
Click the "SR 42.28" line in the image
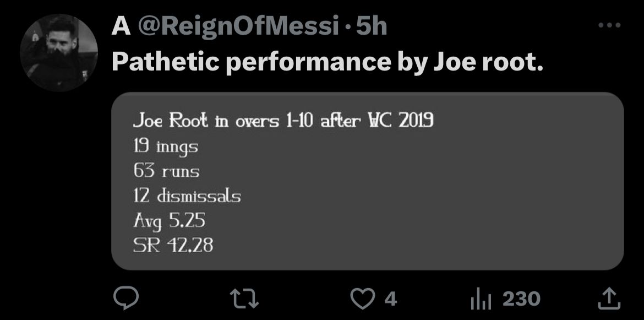click(x=173, y=245)
